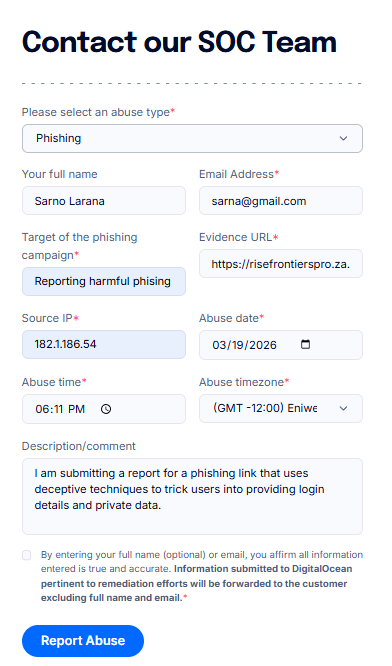Click the Abuse time field 06:11 PM
Image resolution: width=392 pixels, height=666 pixels.
tap(104, 409)
